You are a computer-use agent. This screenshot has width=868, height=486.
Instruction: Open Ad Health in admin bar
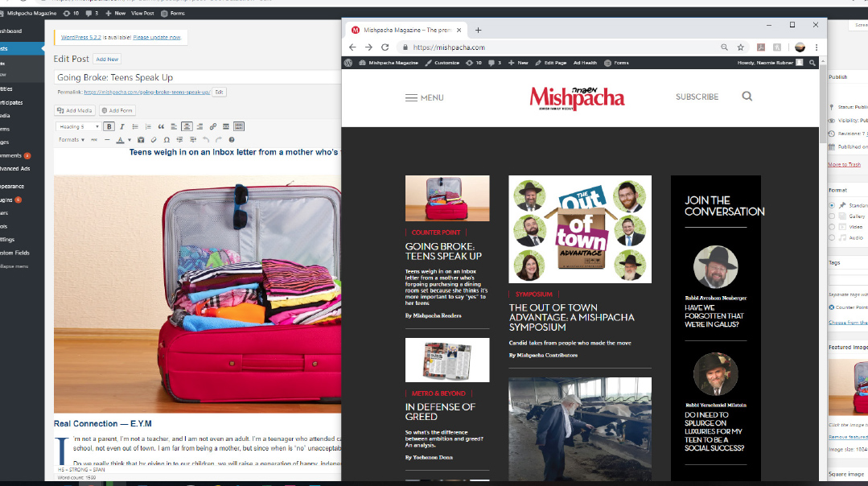click(x=585, y=63)
